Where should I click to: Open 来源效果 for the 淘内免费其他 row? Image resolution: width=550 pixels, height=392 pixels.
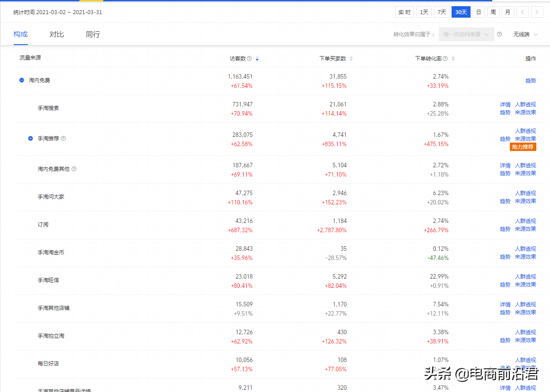[525, 173]
